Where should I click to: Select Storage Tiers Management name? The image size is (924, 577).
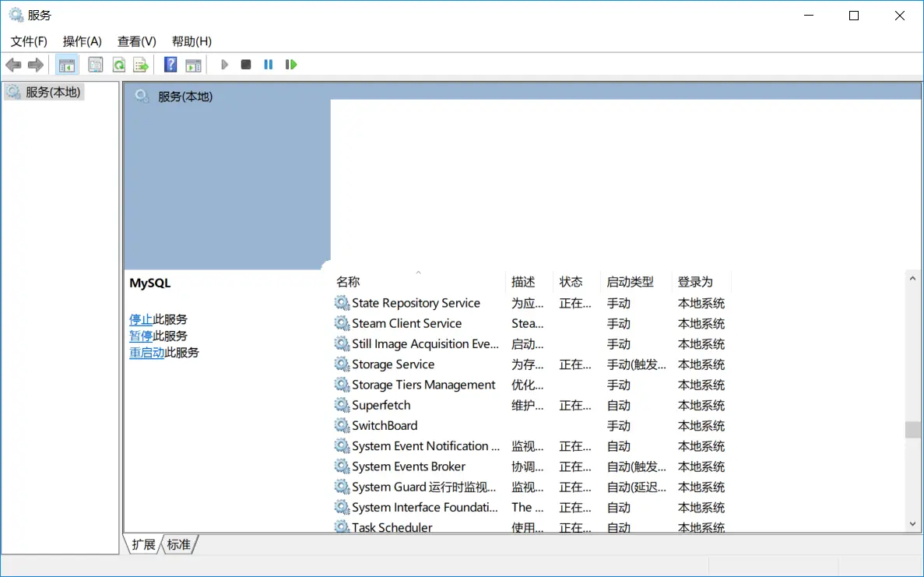[423, 385]
